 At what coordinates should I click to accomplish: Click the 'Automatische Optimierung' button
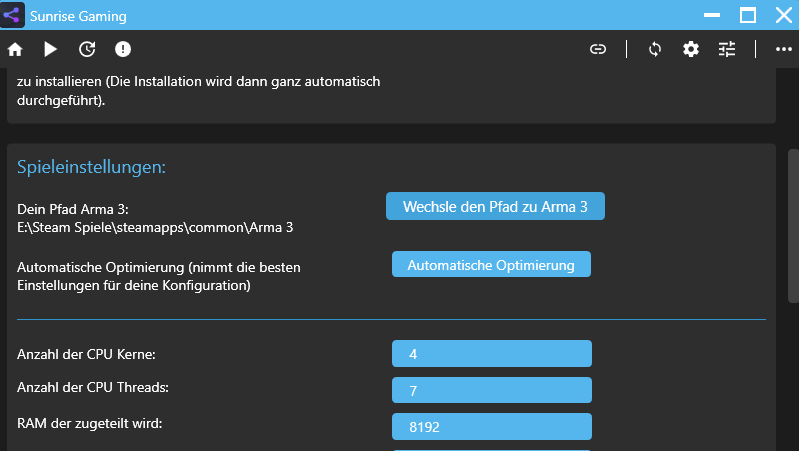pos(491,265)
